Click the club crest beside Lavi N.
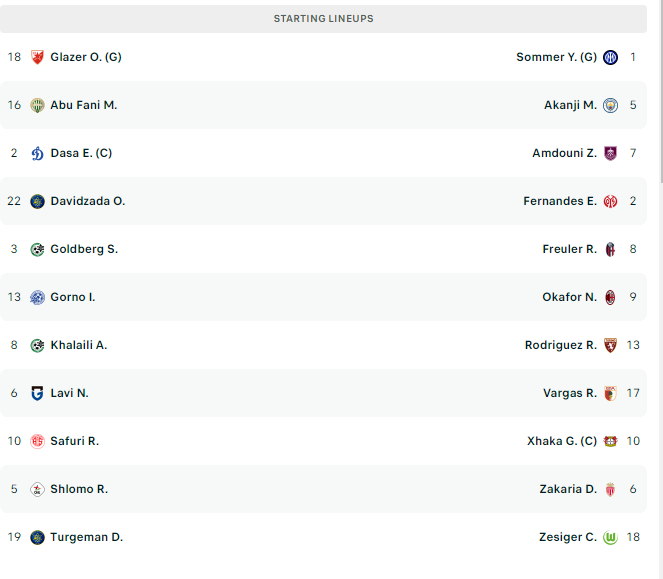Screen dimensions: 663x579 point(37,393)
